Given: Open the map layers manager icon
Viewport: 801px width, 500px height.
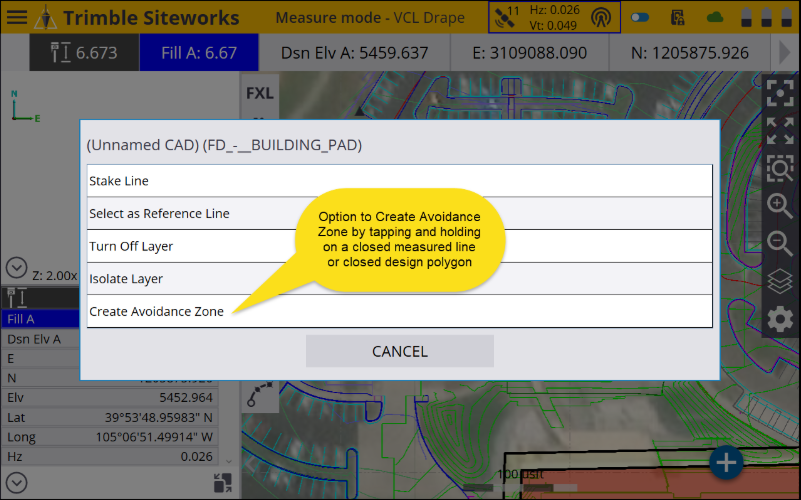Looking at the screenshot, I should coord(780,281).
